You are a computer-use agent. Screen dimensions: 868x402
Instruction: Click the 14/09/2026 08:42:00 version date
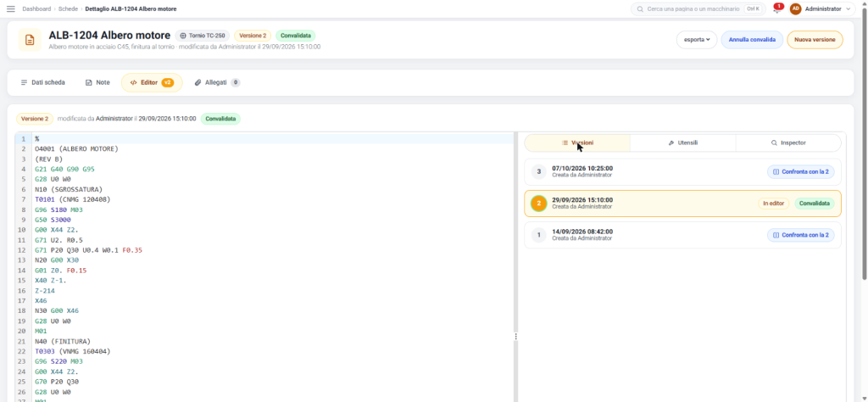coord(582,232)
